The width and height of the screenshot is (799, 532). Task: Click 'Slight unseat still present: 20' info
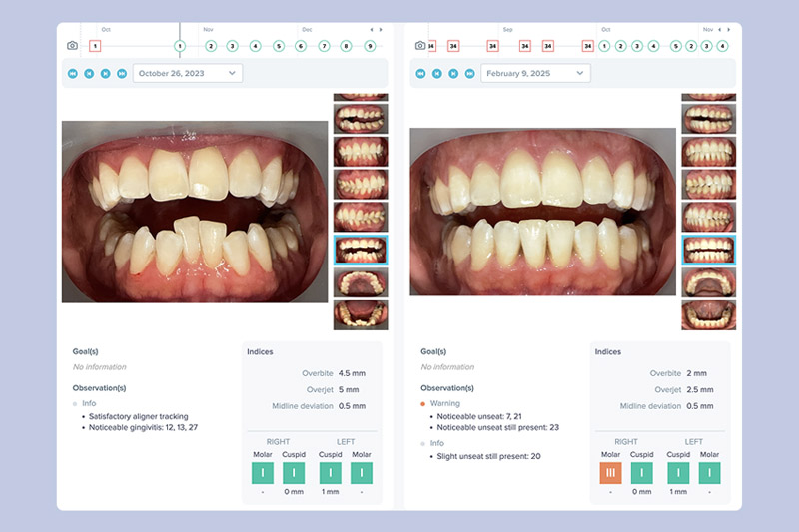[x=488, y=456]
